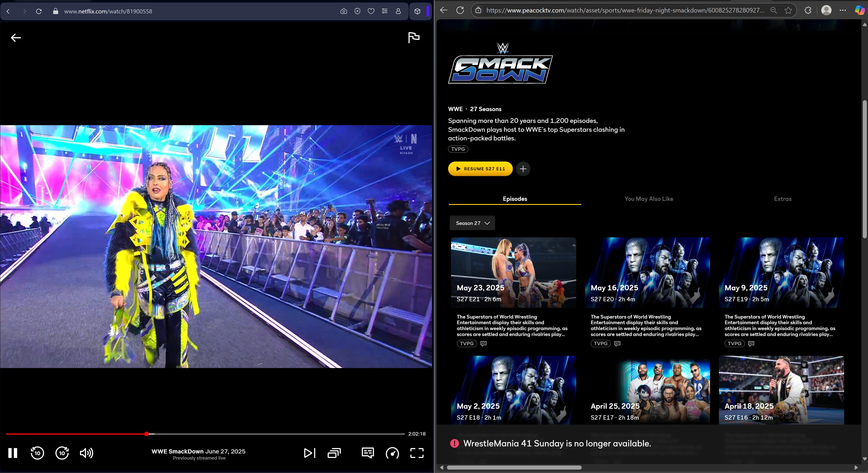Click subtitles icon under May 16 episode
Image resolution: width=868 pixels, height=473 pixels.
(x=617, y=344)
